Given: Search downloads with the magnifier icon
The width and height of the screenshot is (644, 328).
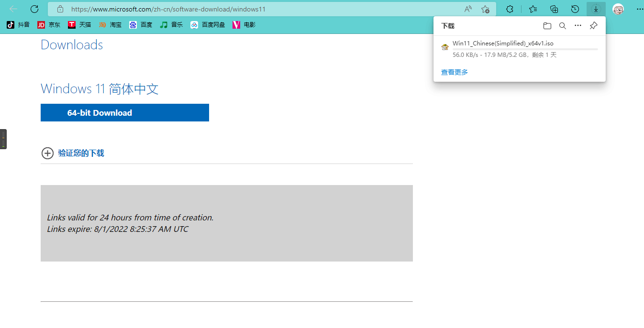Looking at the screenshot, I should [563, 26].
